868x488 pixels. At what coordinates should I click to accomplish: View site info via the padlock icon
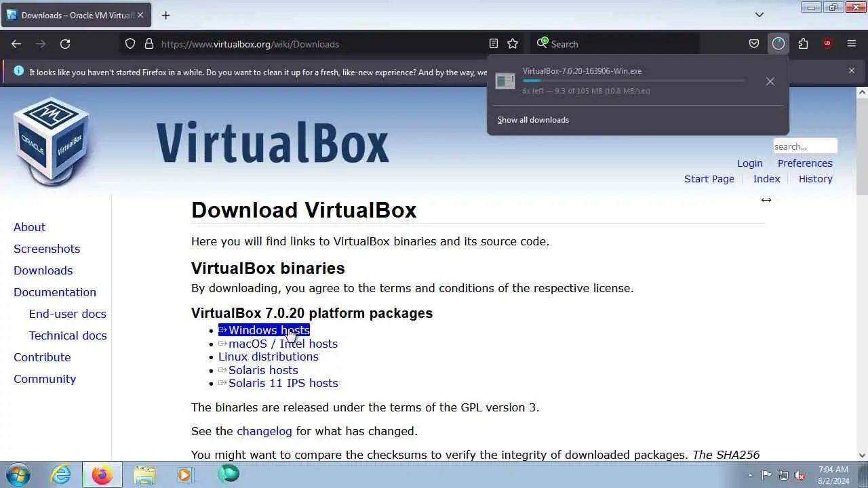coord(149,44)
